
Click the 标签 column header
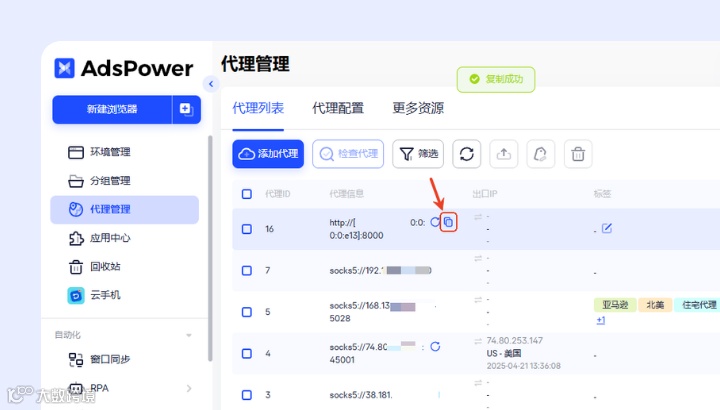click(602, 194)
